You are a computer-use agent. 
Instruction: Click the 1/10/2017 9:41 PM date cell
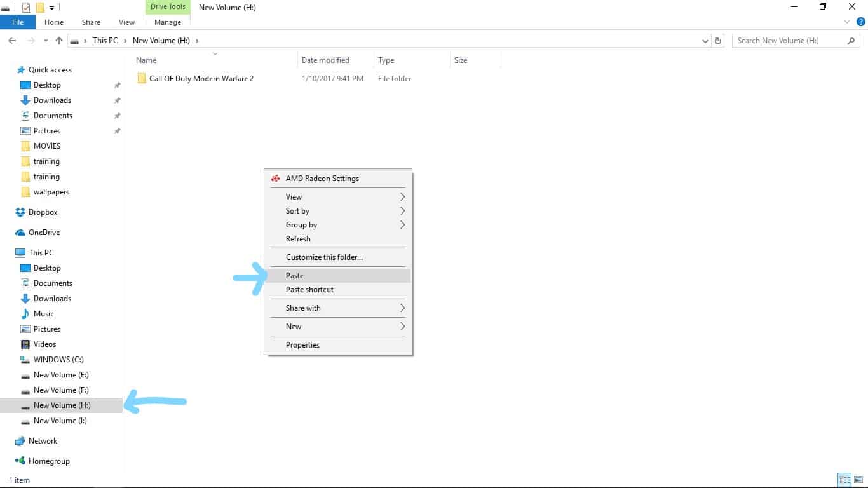[x=332, y=79]
